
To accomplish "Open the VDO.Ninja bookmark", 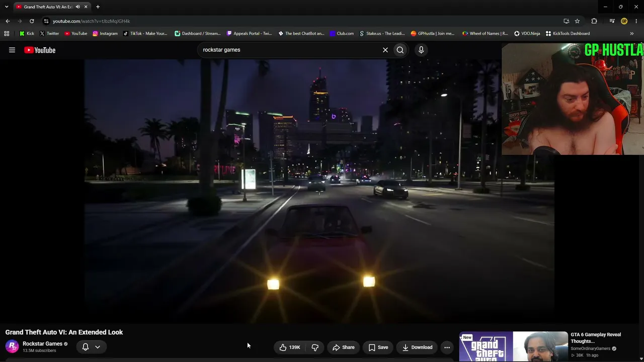I will tap(527, 34).
